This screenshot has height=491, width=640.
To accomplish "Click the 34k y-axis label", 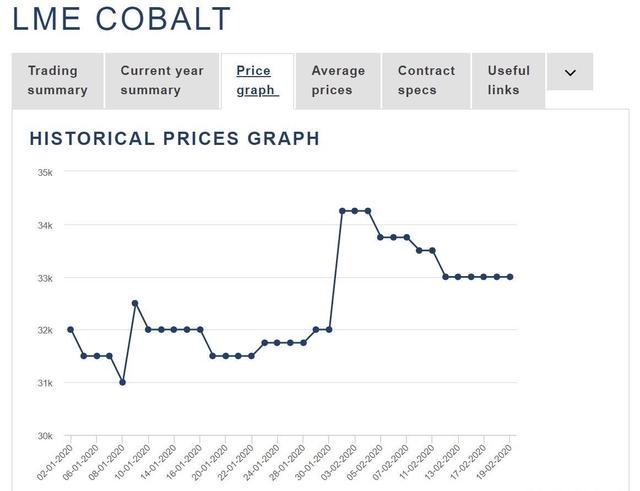I will pyautogui.click(x=45, y=225).
